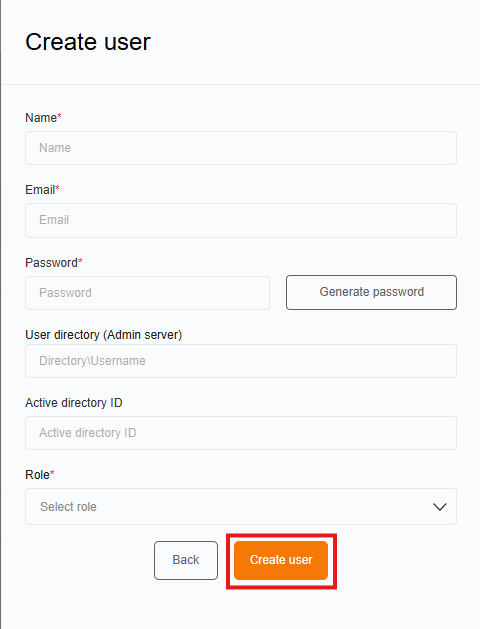This screenshot has width=480, height=629.
Task: Click into the Password field
Action: (x=147, y=293)
